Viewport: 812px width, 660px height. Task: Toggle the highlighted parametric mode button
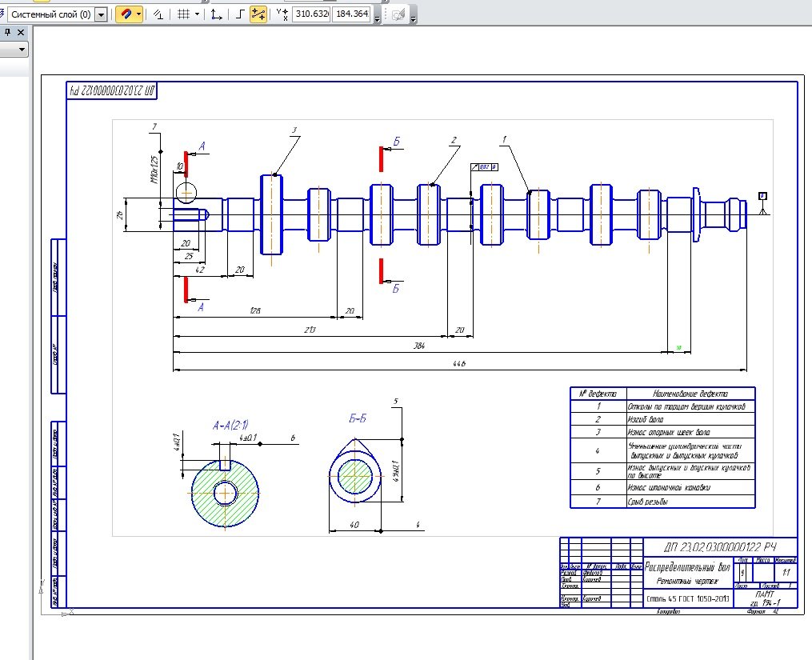[258, 14]
